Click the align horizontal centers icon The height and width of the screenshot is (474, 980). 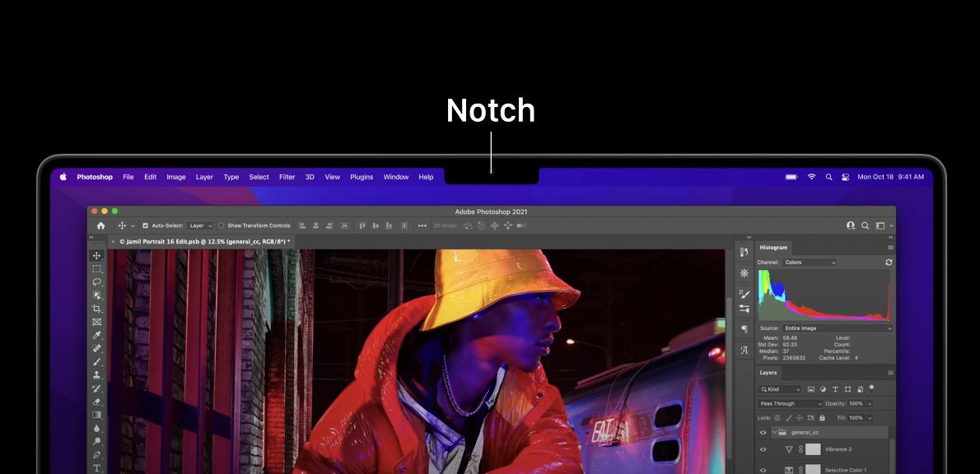click(315, 225)
